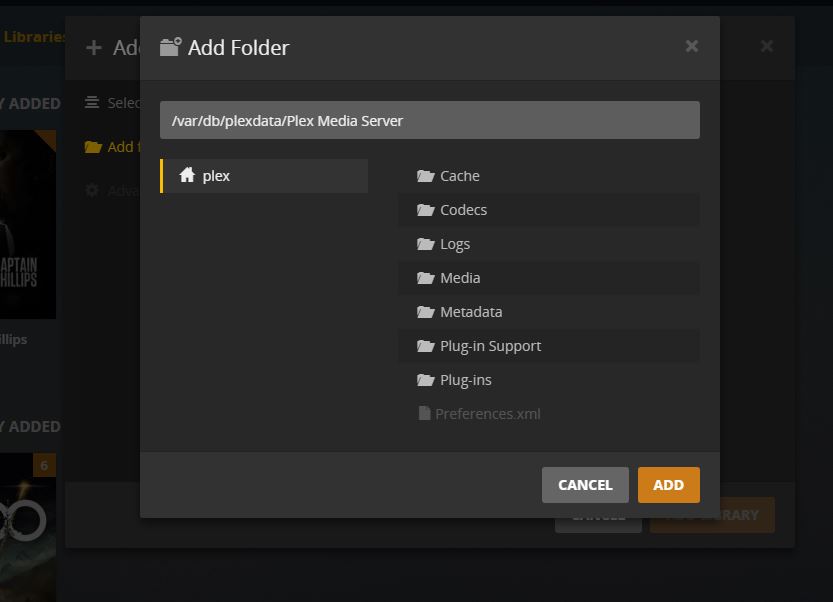Click the Add Folder title icon
The width and height of the screenshot is (833, 602).
click(171, 47)
